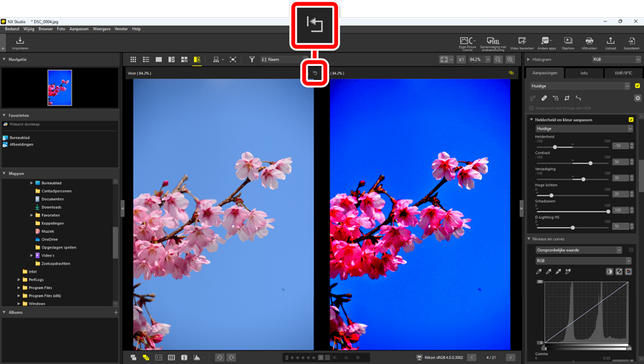Click the filter funnel icon
This screenshot has width=644, height=364.
click(x=252, y=59)
